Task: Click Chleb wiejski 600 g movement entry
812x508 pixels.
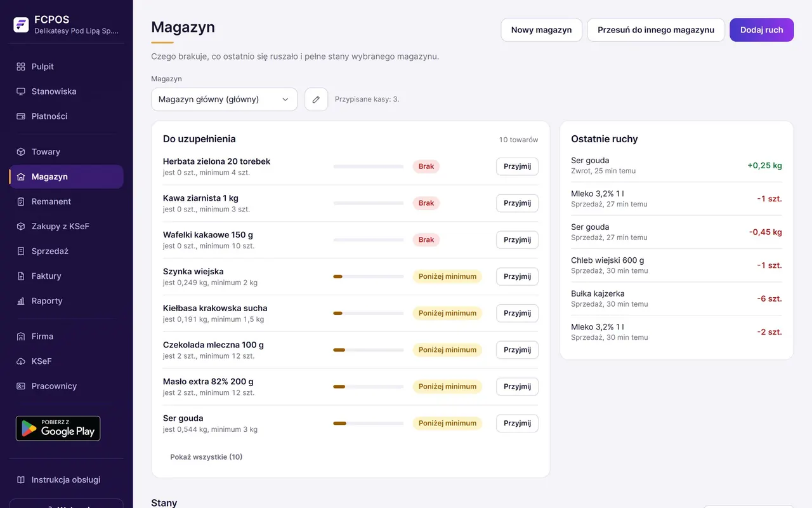Action: tap(676, 265)
